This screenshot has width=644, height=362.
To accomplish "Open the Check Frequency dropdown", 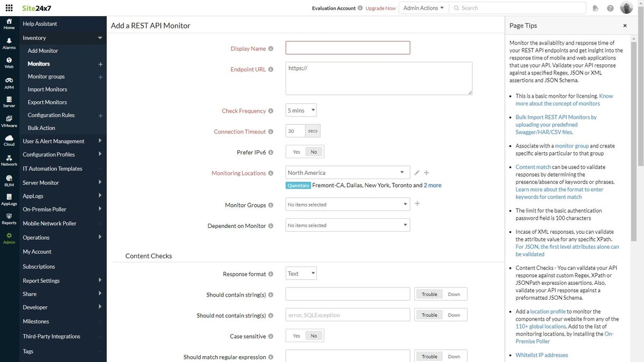I will coord(301,110).
